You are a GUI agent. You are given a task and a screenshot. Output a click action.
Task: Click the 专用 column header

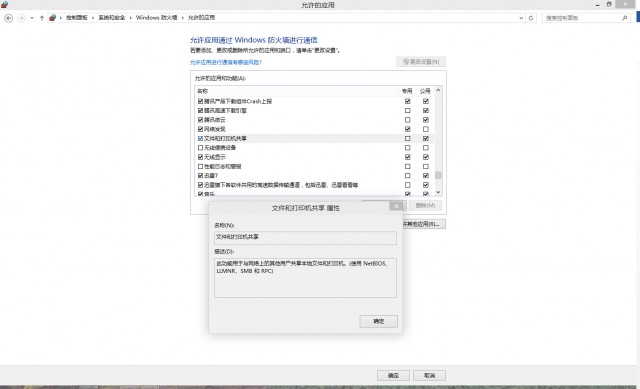pos(407,91)
